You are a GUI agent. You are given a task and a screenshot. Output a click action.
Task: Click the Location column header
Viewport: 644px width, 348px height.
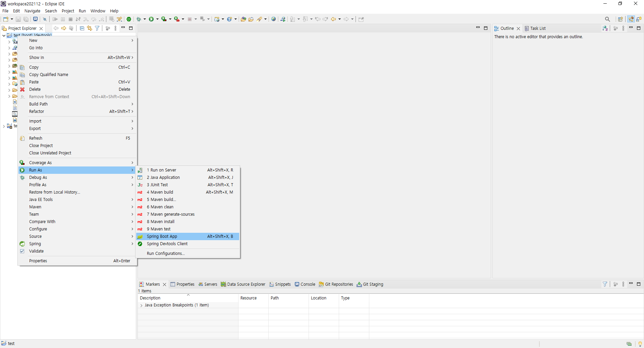pos(324,298)
